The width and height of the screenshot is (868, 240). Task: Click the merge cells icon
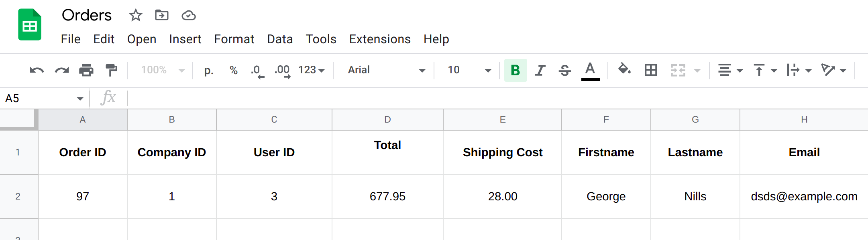(x=678, y=70)
